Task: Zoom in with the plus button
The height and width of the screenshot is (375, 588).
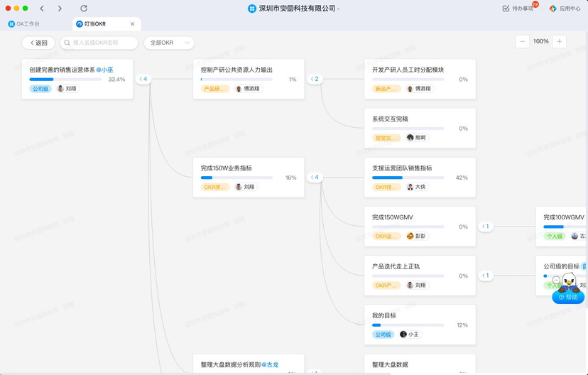Action: [x=560, y=42]
